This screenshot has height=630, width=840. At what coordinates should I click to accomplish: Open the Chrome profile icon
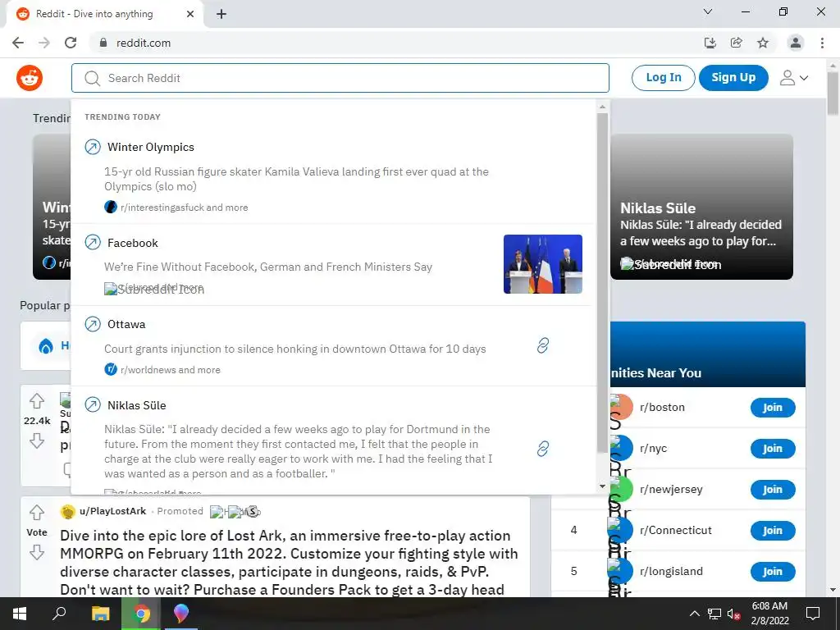tap(796, 43)
